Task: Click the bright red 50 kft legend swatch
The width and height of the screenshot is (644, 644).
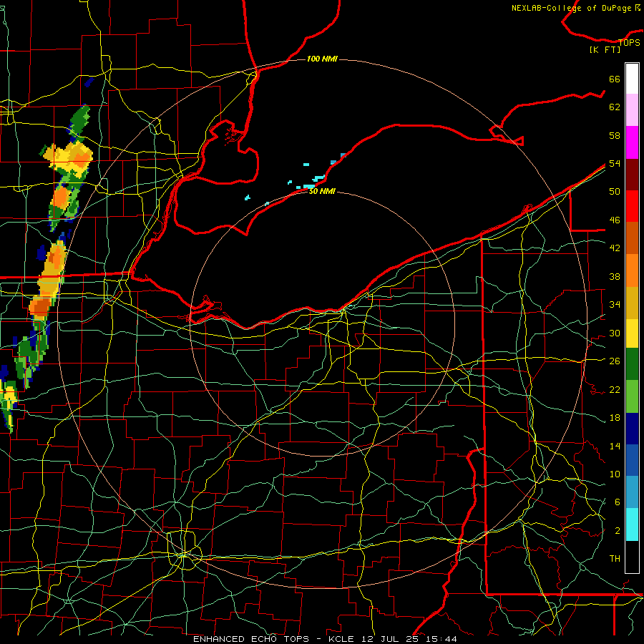Action: [632, 206]
